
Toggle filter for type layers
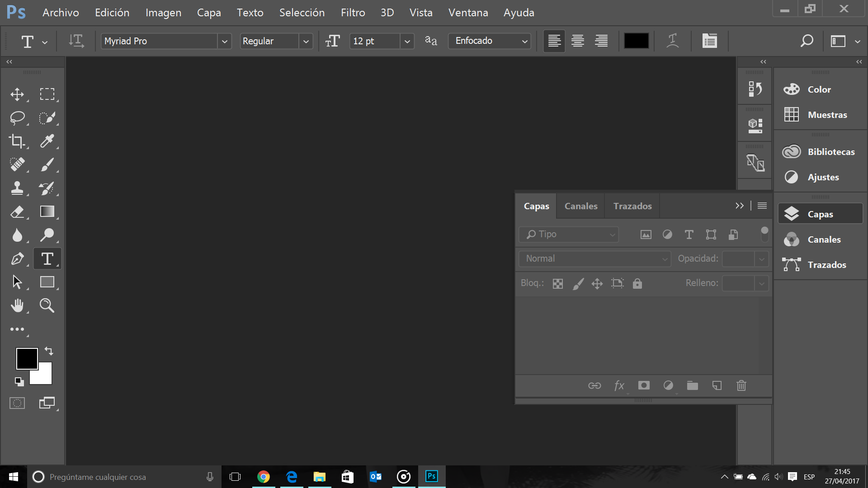click(x=689, y=235)
